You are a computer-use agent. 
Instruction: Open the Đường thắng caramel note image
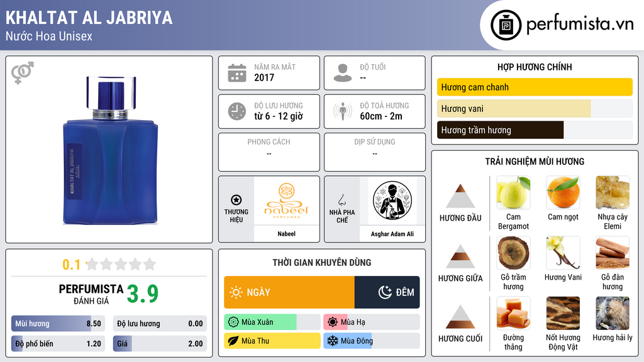pos(513,313)
